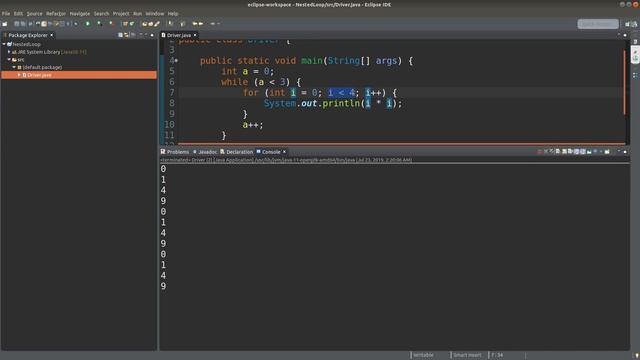Close the Package Explorer view
Viewport: 640px width, 360px height.
pos(51,35)
